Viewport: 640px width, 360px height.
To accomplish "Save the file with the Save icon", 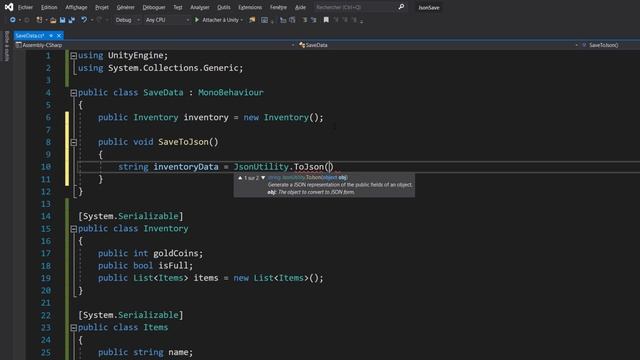I will pos(62,20).
